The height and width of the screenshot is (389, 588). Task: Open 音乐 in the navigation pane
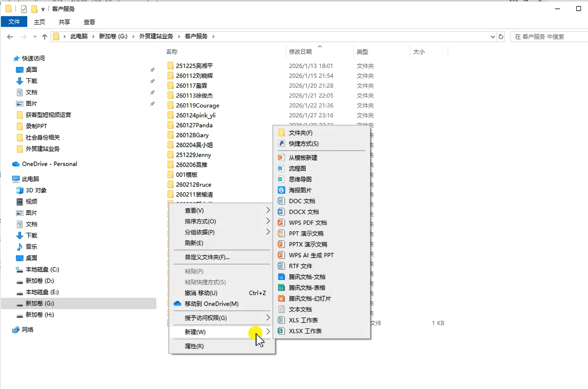pyautogui.click(x=27, y=246)
